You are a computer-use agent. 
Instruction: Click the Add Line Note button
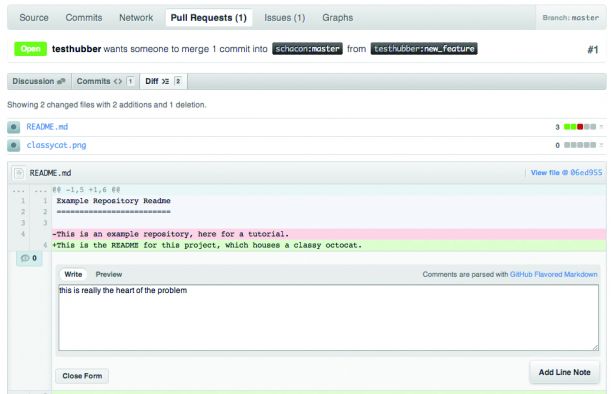[x=564, y=372]
